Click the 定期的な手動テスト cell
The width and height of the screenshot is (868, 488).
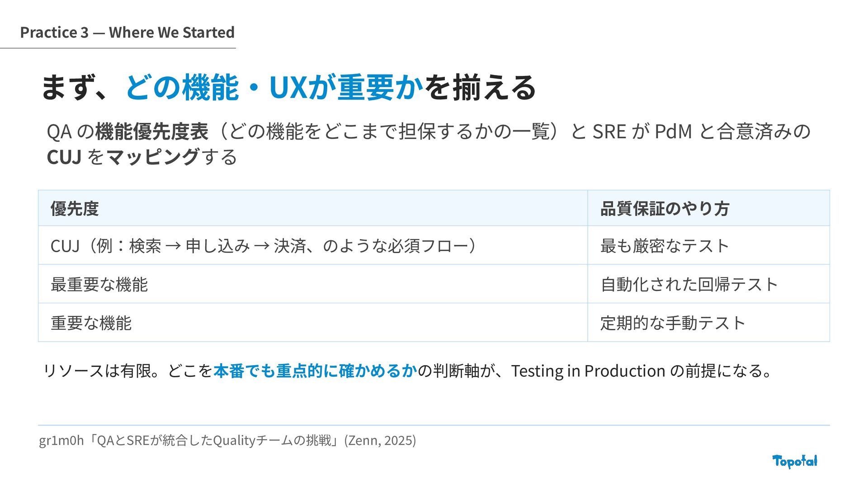(708, 323)
